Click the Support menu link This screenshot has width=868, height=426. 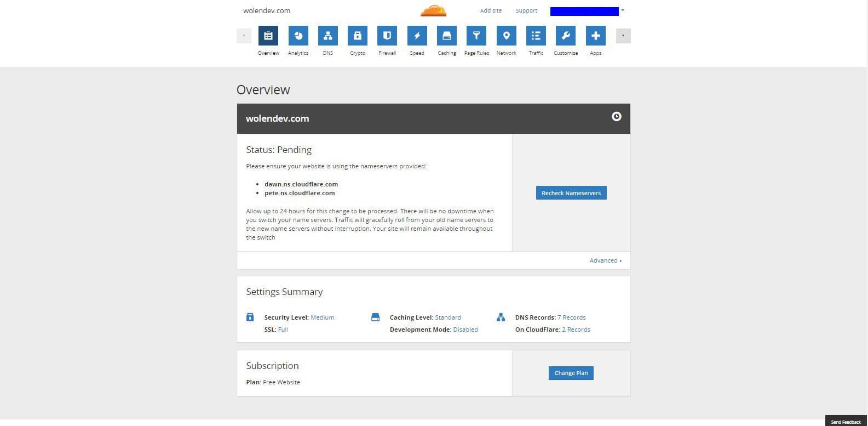click(x=526, y=10)
